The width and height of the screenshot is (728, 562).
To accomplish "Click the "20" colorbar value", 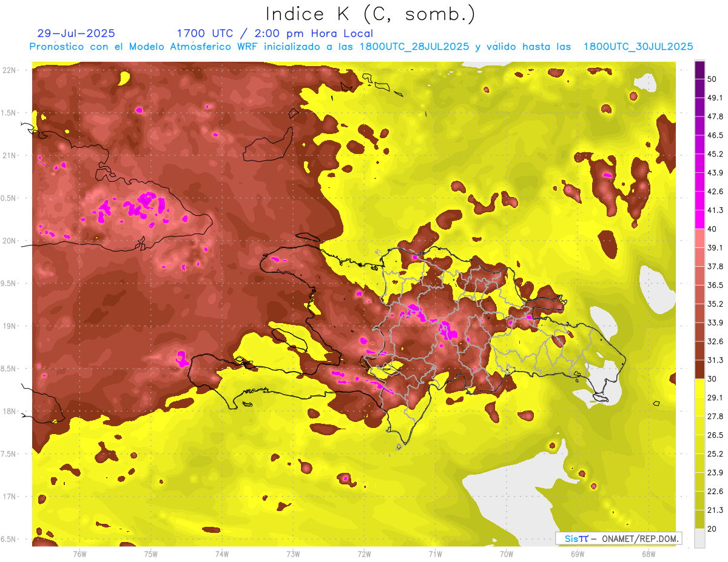I will pos(712,529).
